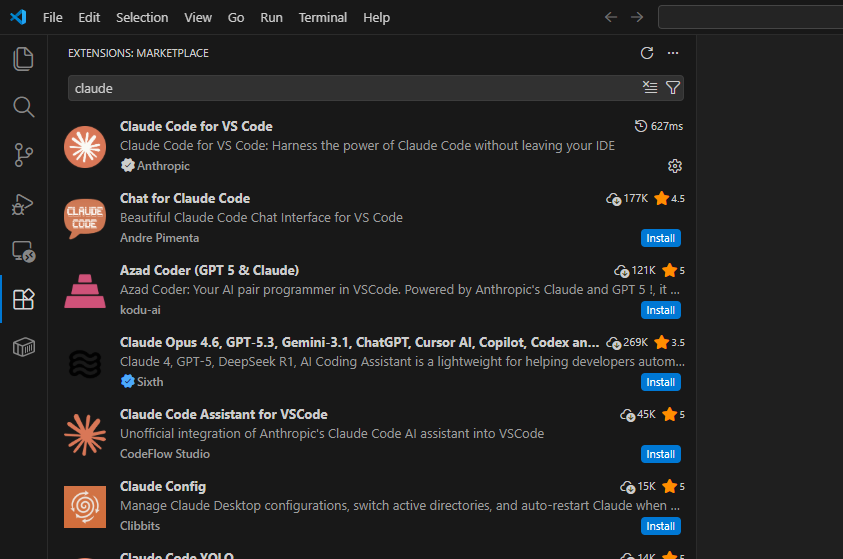
Task: Open the Run and Debug view
Action: [x=23, y=204]
